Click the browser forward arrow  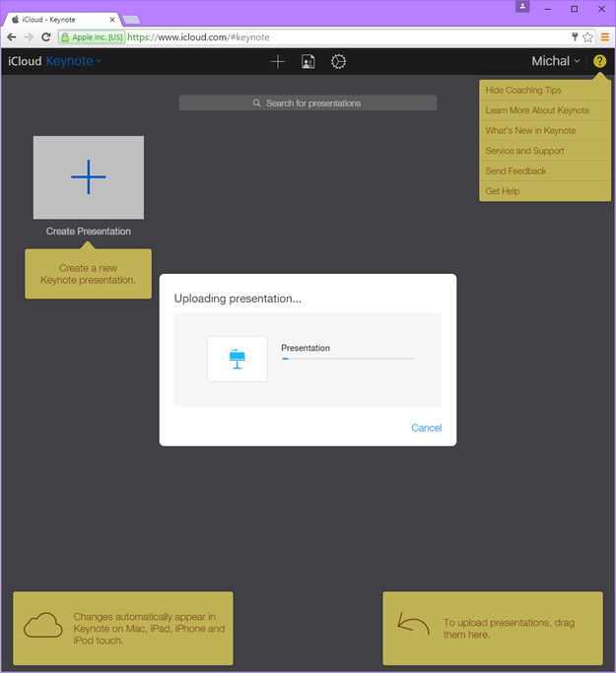(x=29, y=37)
